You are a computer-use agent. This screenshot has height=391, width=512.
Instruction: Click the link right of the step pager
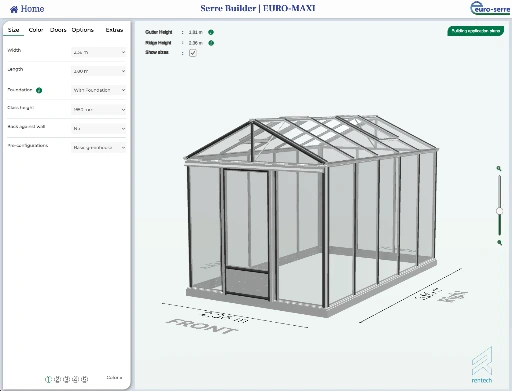point(114,378)
